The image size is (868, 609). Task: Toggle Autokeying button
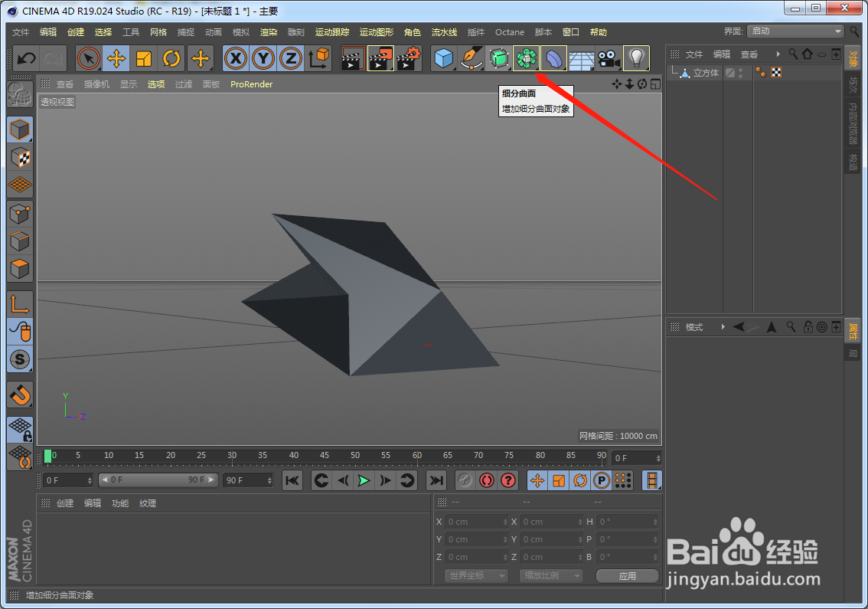tap(487, 480)
